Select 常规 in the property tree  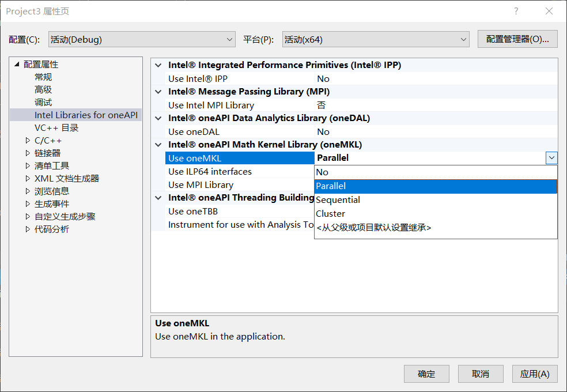pyautogui.click(x=43, y=77)
